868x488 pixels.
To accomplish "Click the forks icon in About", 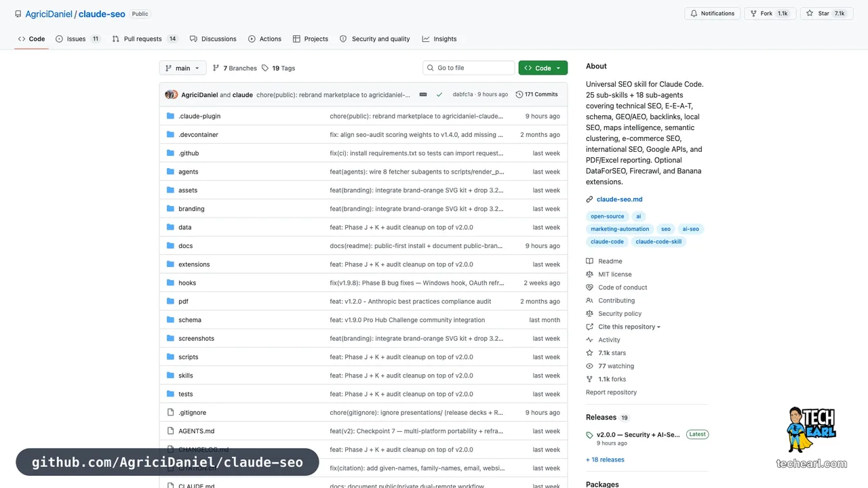I will click(x=589, y=379).
